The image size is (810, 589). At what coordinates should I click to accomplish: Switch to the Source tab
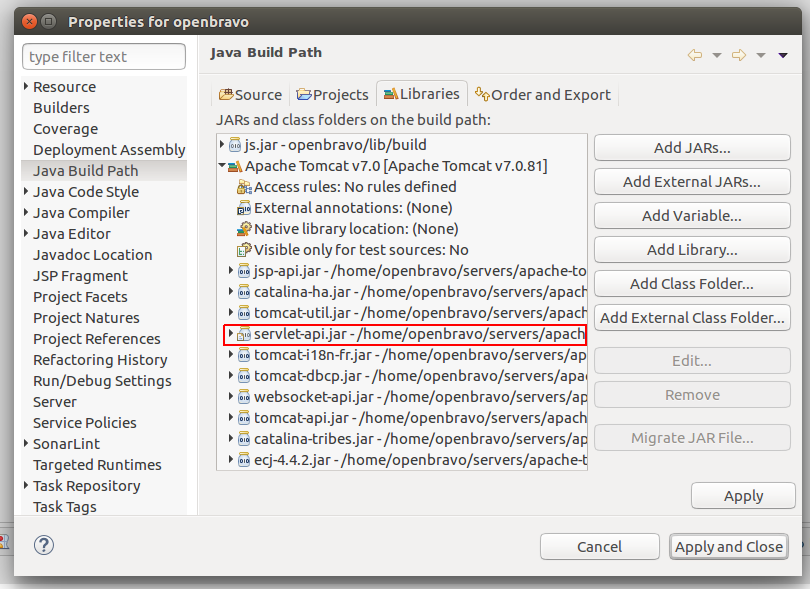pyautogui.click(x=250, y=95)
